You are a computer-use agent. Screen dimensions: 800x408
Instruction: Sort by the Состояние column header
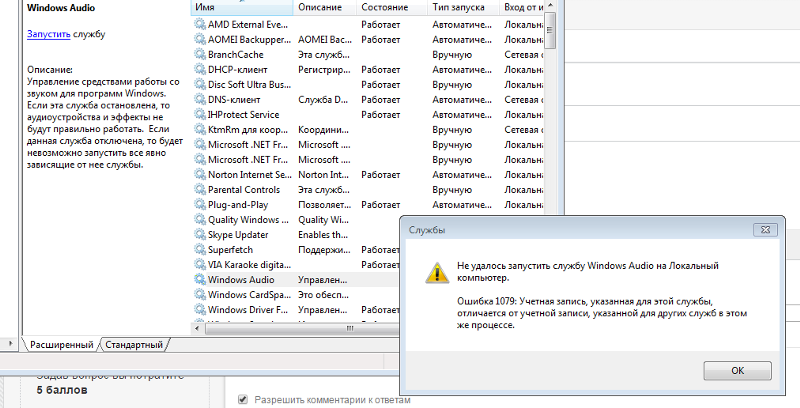[x=391, y=7]
